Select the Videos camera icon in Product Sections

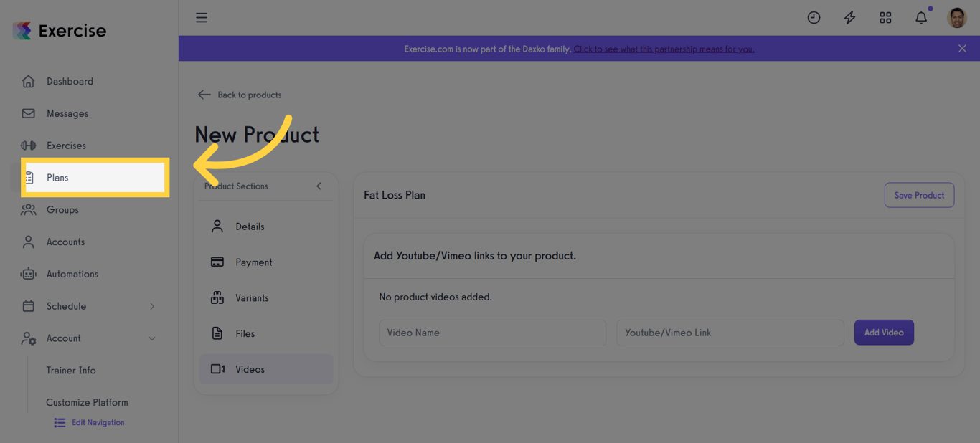click(217, 368)
